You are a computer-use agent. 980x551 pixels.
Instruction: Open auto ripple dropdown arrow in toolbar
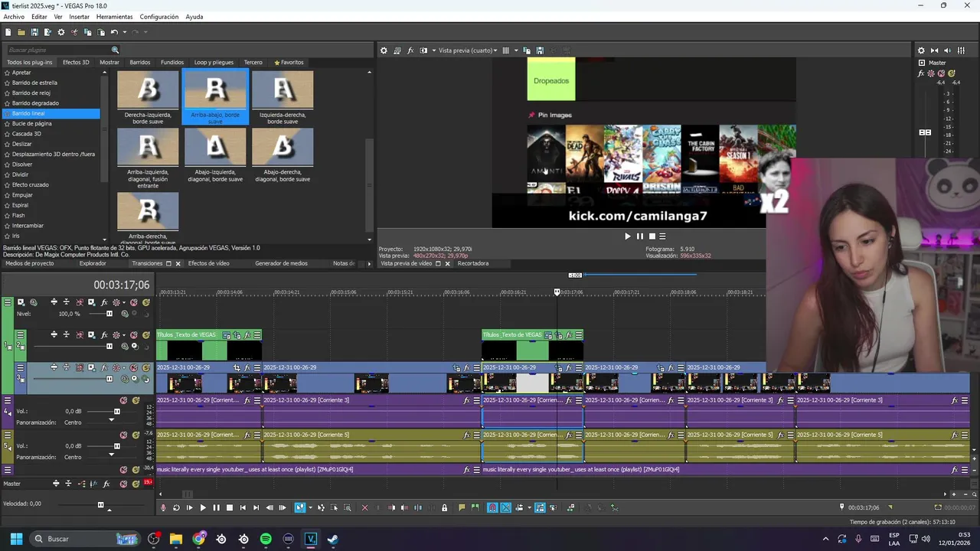coord(528,507)
